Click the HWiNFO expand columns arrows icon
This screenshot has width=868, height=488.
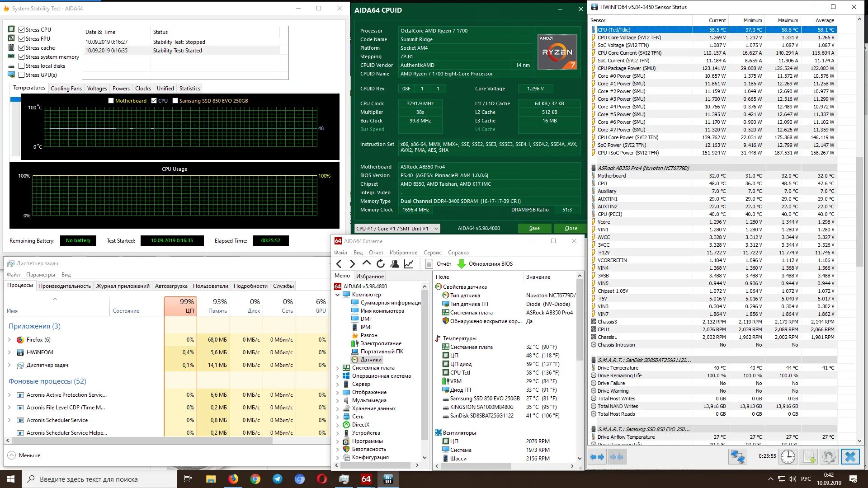pos(597,457)
